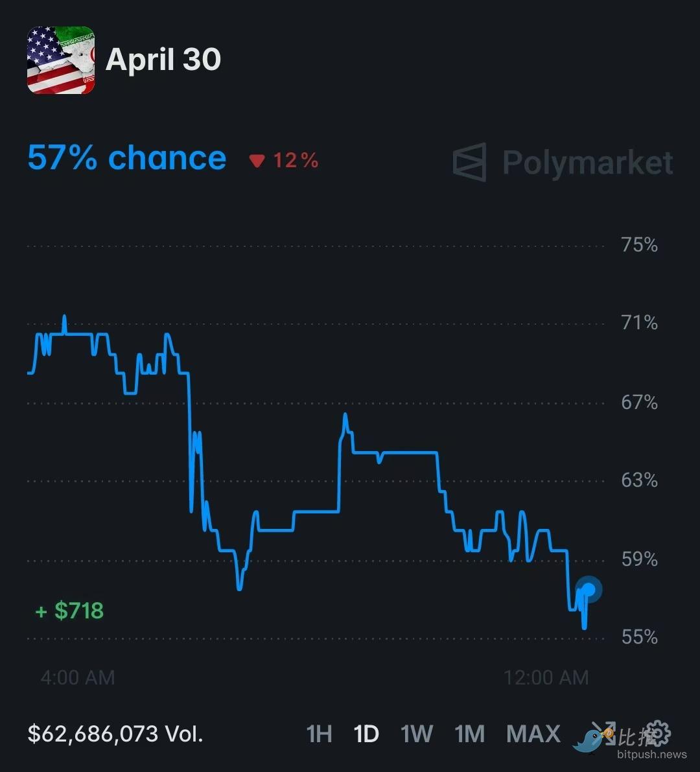Click the red down-triangle change indicator
Viewport: 700px width, 772px height.
tap(257, 161)
